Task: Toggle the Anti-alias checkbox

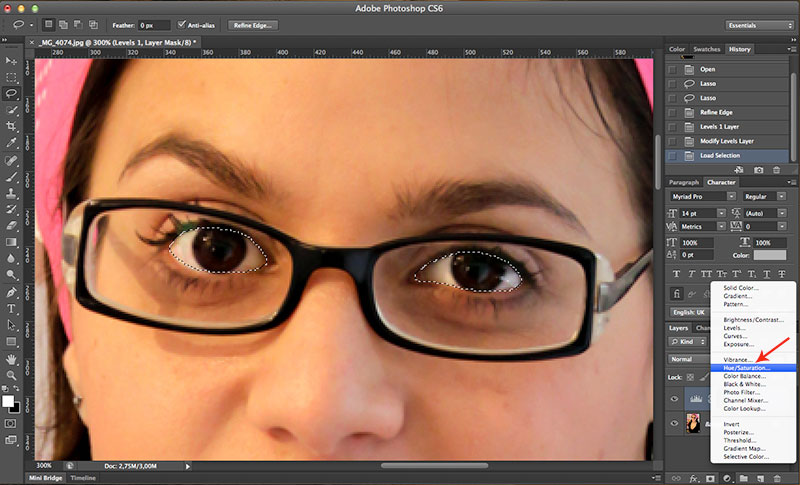Action: (x=181, y=24)
